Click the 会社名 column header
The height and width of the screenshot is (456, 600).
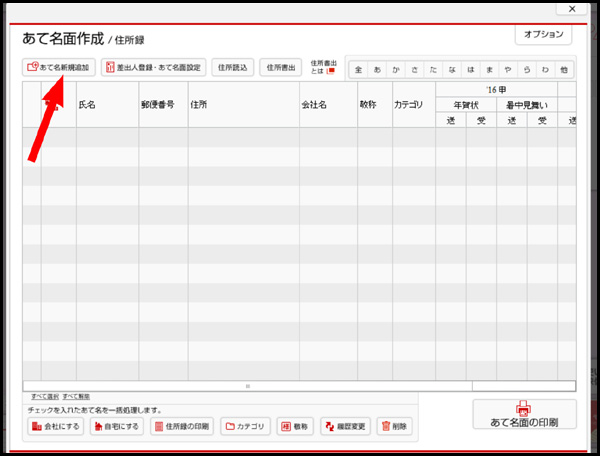pyautogui.click(x=329, y=104)
